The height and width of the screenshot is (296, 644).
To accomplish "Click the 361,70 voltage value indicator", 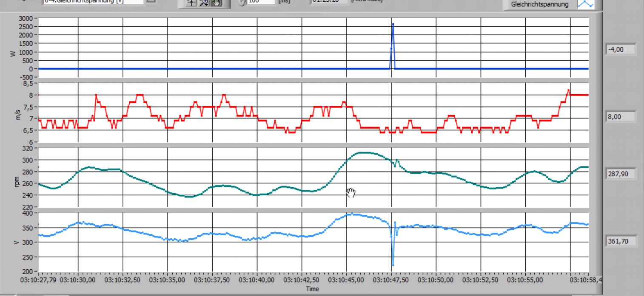I will (x=621, y=241).
